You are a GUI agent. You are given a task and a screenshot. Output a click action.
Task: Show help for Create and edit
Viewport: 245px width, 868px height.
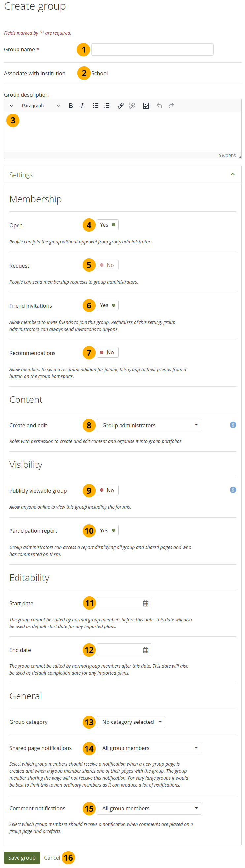[x=233, y=425]
